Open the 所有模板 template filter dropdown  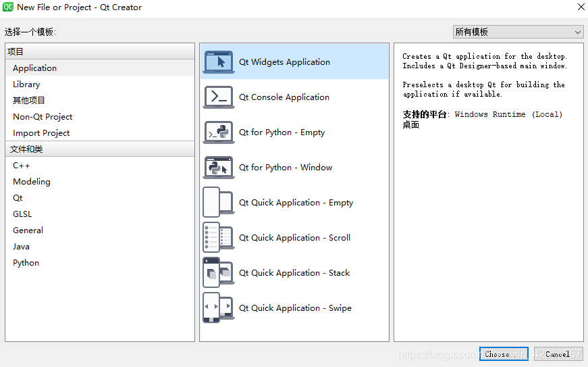pyautogui.click(x=518, y=32)
